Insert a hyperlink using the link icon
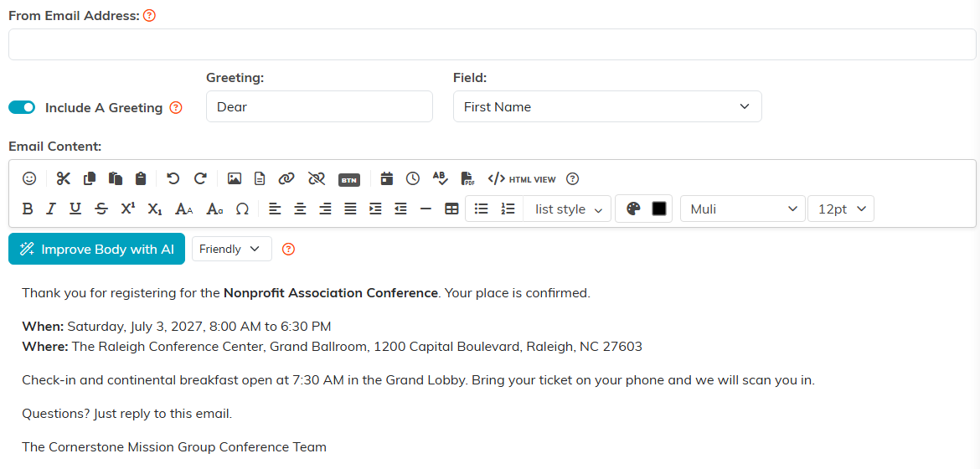The height and width of the screenshot is (469, 980). point(286,179)
